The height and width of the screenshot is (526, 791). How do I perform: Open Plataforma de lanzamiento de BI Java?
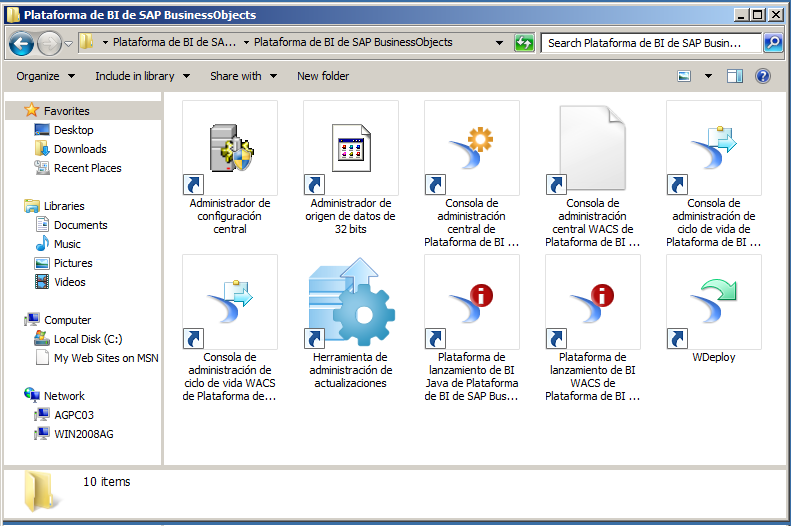coord(472,303)
